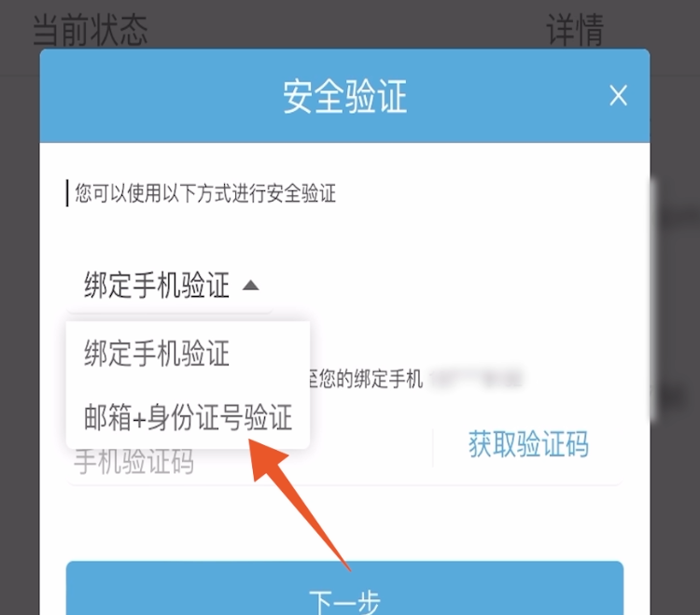Collapse the dropdown using the up triangle arrow
700x615 pixels.
(x=250, y=286)
